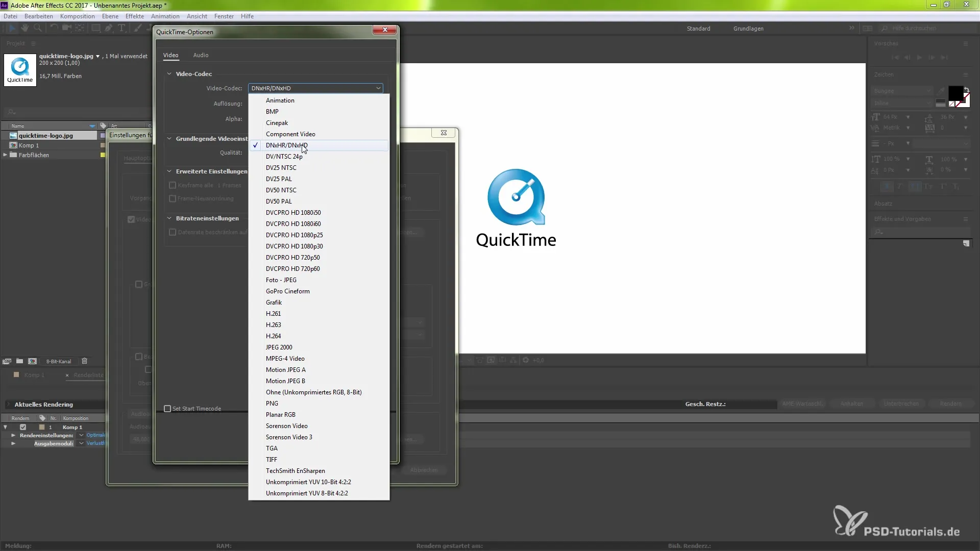The height and width of the screenshot is (551, 980).
Task: Click the eyedropper in Zeichen panel
Action: [x=941, y=91]
